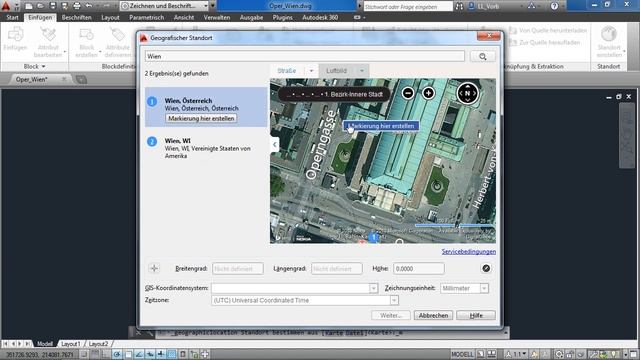This screenshot has width=640, height=360.
Task: Click the New file icon in Quick Access toolbar
Action: [29, 6]
